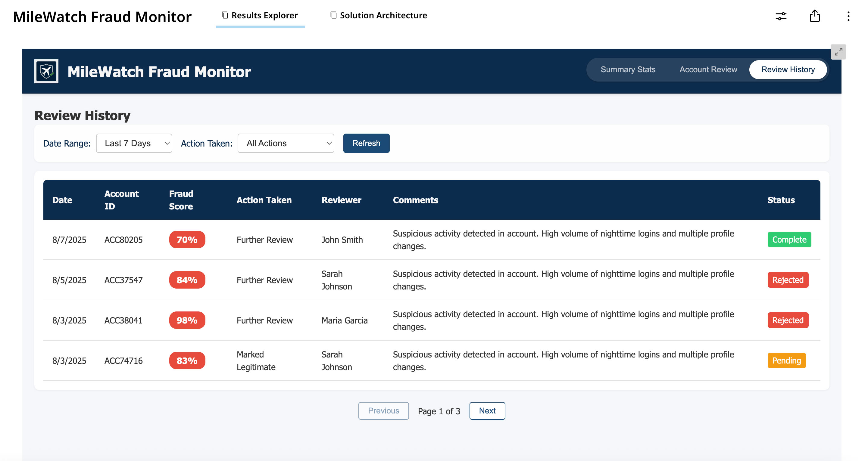Select the Review History pill toggle
Image resolution: width=868 pixels, height=461 pixels.
[x=788, y=70]
